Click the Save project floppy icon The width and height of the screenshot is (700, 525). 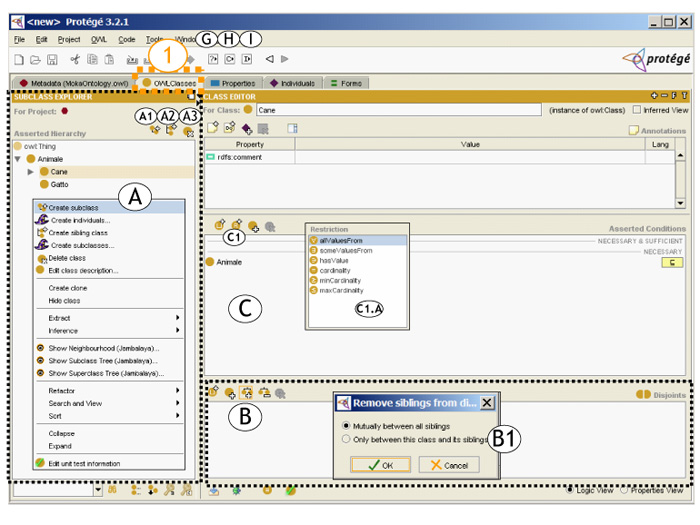(x=52, y=59)
